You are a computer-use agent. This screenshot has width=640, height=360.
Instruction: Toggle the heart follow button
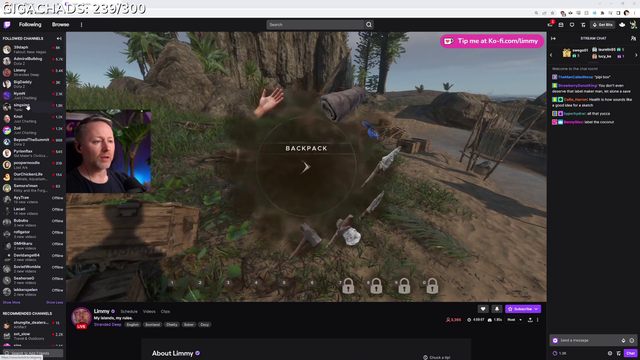click(483, 309)
